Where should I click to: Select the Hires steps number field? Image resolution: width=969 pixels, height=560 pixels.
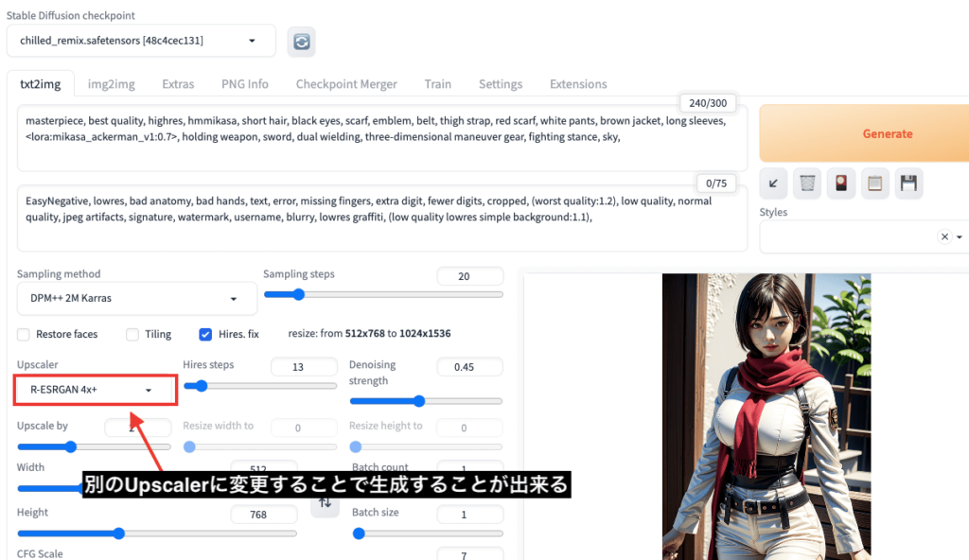pos(304,366)
